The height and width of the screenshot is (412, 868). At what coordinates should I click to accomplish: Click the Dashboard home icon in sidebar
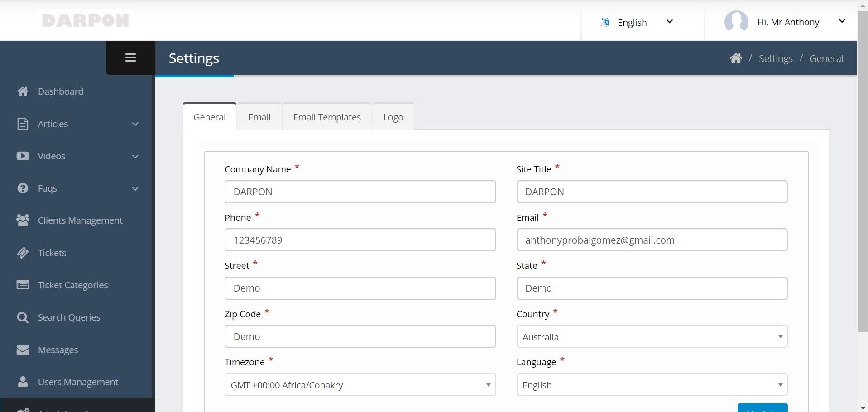pyautogui.click(x=23, y=91)
